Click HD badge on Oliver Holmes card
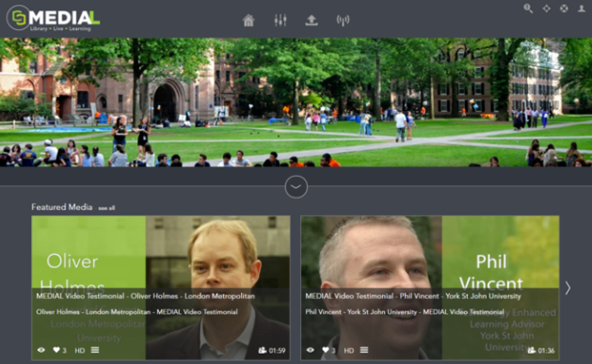The width and height of the screenshot is (592, 364). pyautogui.click(x=80, y=351)
